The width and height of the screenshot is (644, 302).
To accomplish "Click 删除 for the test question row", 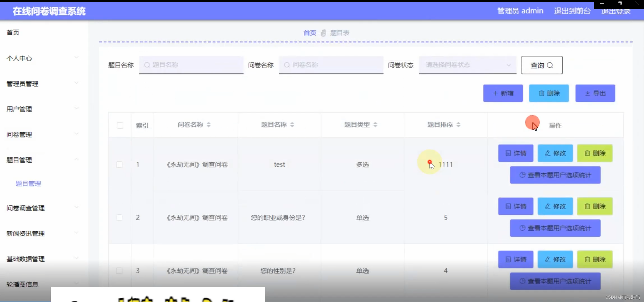I will click(595, 153).
